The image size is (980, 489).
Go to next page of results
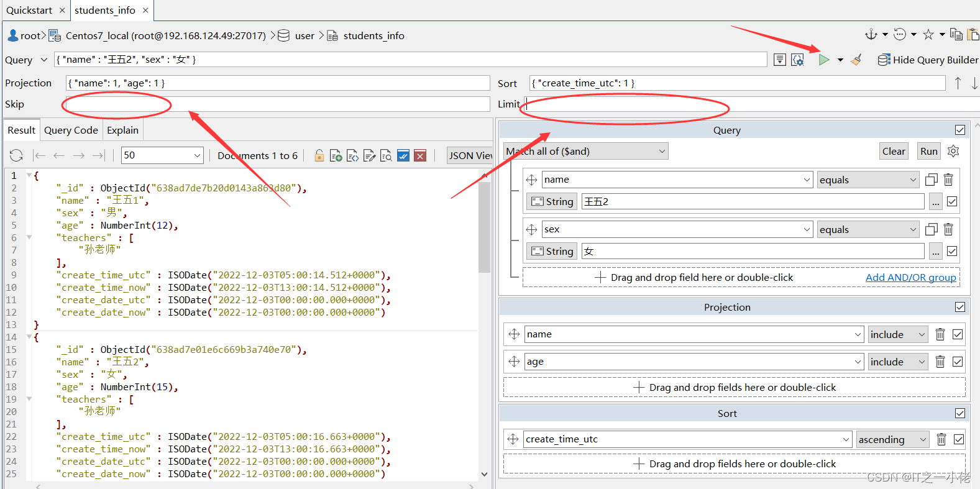pos(79,155)
